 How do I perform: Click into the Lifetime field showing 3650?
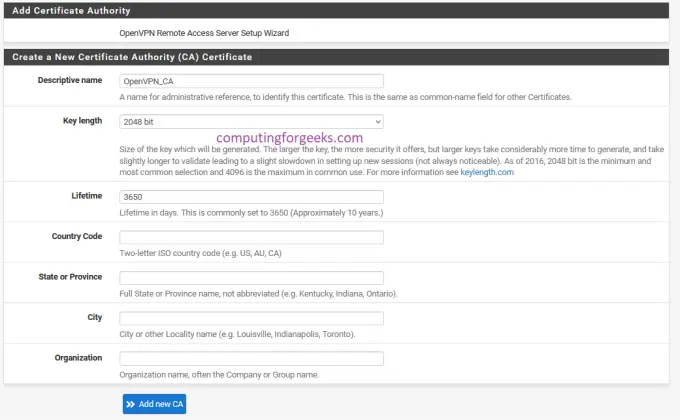[x=251, y=198]
